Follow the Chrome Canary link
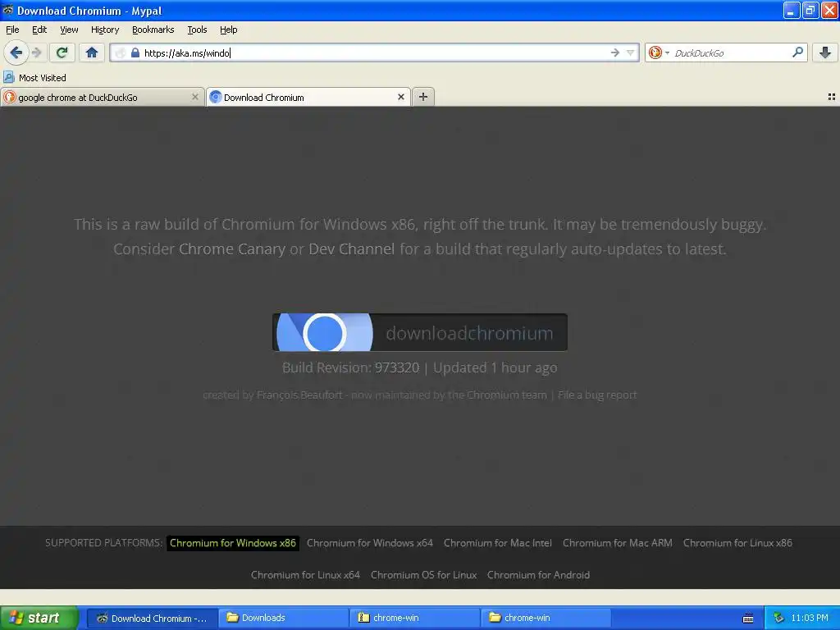The width and height of the screenshot is (840, 630). pyautogui.click(x=232, y=249)
